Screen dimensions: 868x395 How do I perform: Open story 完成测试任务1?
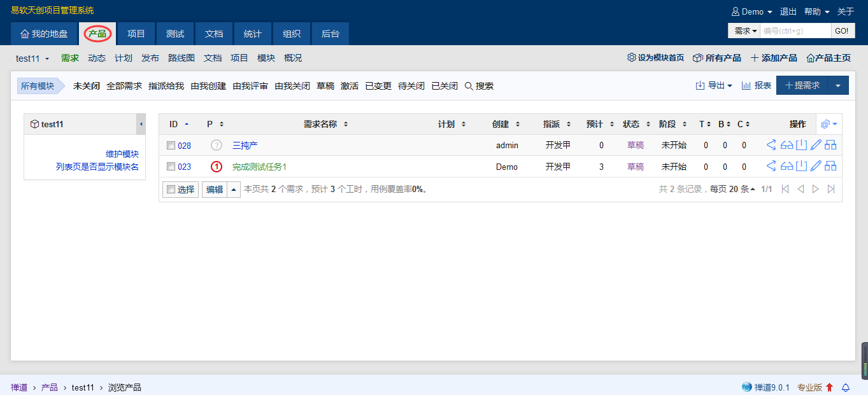259,167
